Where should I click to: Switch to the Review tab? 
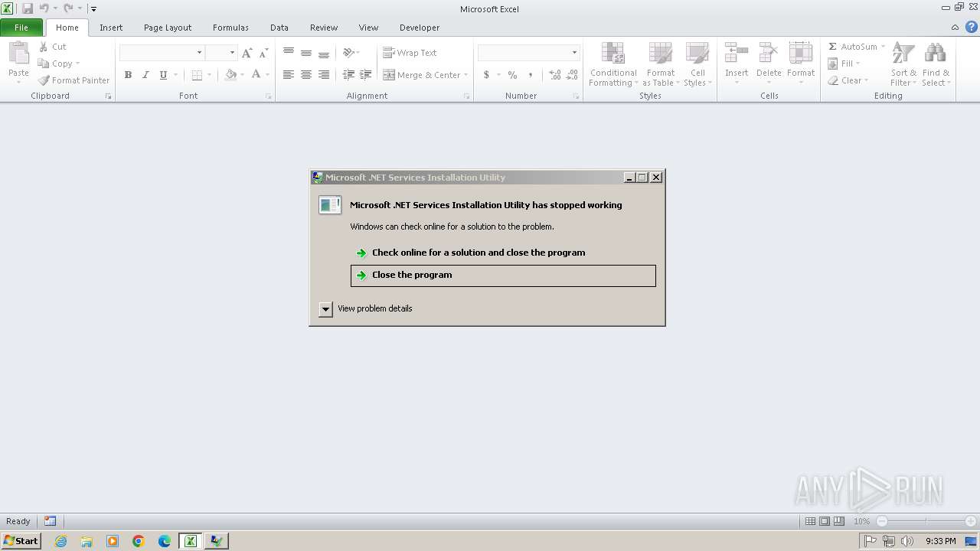click(x=324, y=28)
